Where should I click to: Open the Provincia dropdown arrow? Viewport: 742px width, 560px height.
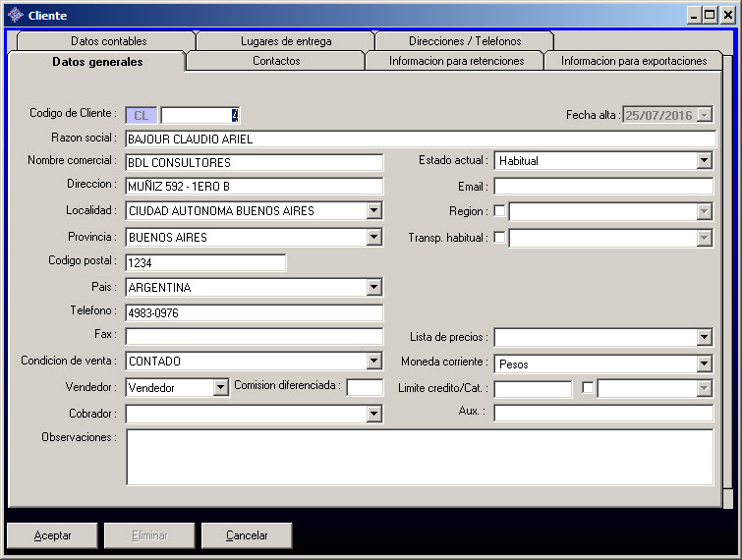pyautogui.click(x=373, y=238)
